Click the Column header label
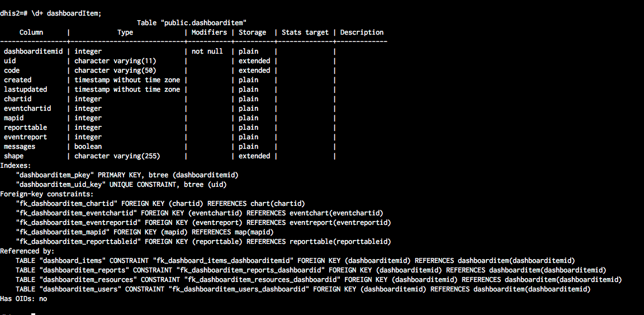 (31, 32)
